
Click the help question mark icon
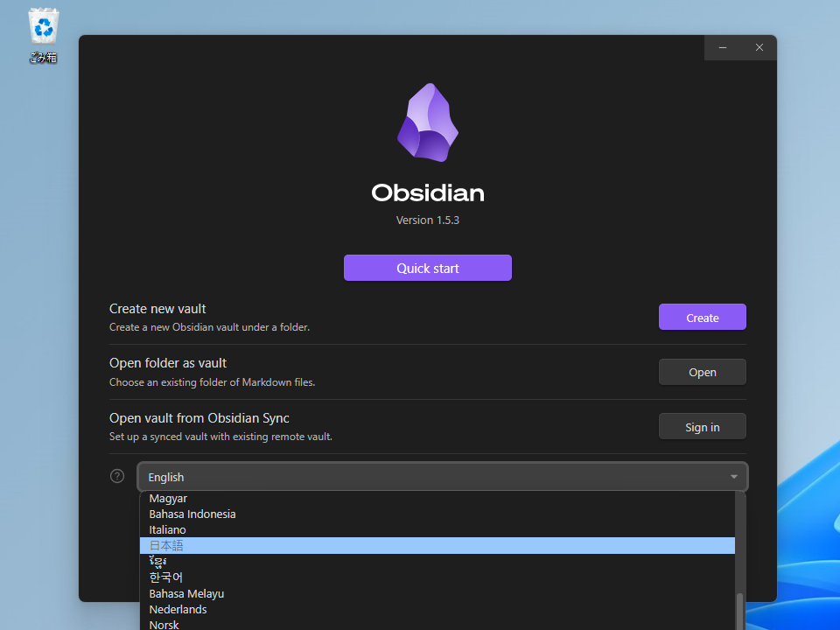tap(116, 475)
